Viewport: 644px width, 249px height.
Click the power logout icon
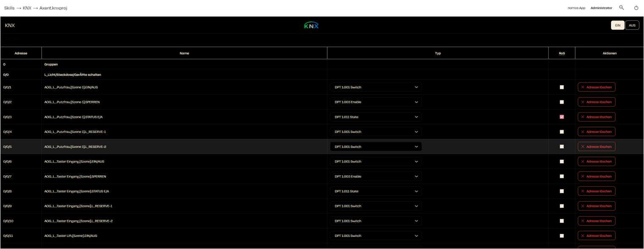(636, 8)
